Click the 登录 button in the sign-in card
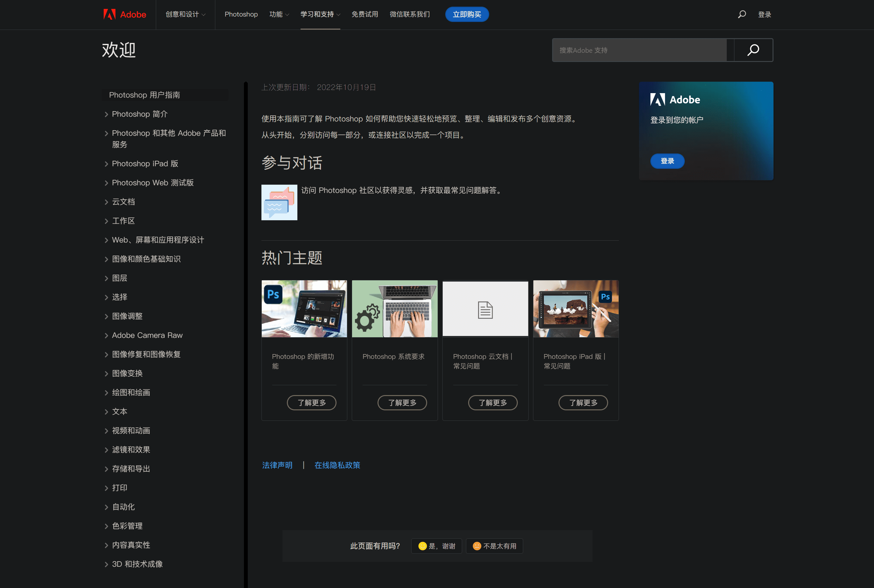The width and height of the screenshot is (874, 588). click(x=667, y=161)
